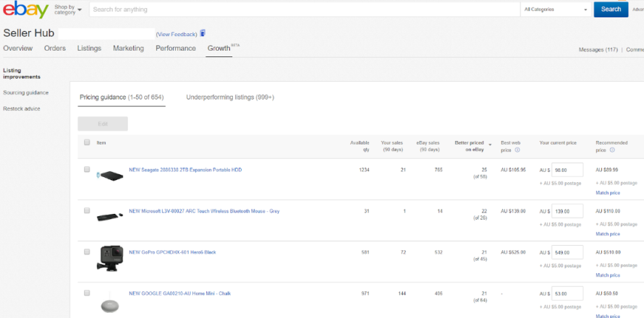644x318 pixels.
Task: Click best web price AU $105.95
Action: coord(513,170)
